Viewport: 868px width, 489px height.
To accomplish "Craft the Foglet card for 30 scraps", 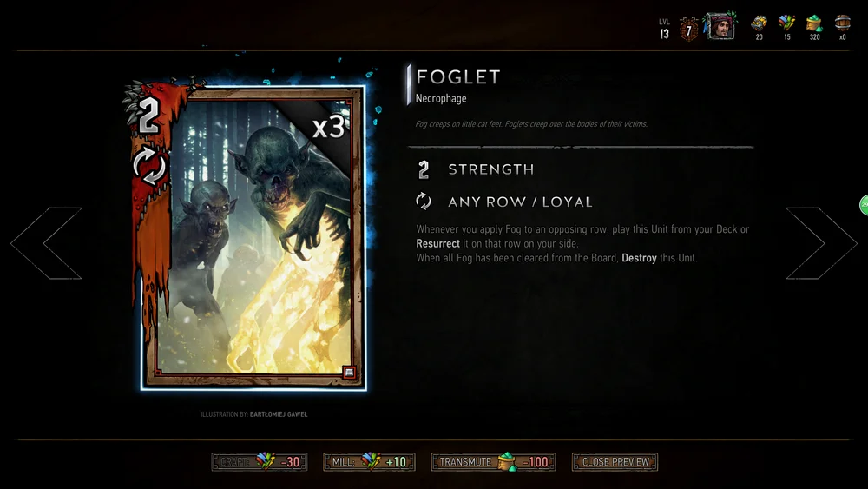I will tap(259, 462).
